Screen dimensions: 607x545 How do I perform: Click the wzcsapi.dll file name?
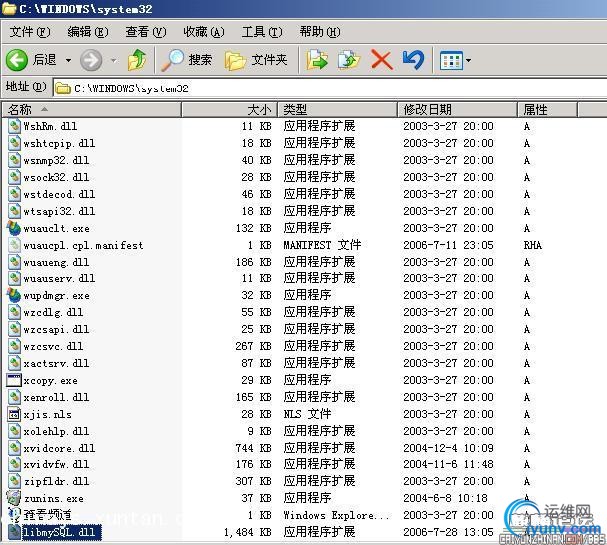click(x=56, y=329)
